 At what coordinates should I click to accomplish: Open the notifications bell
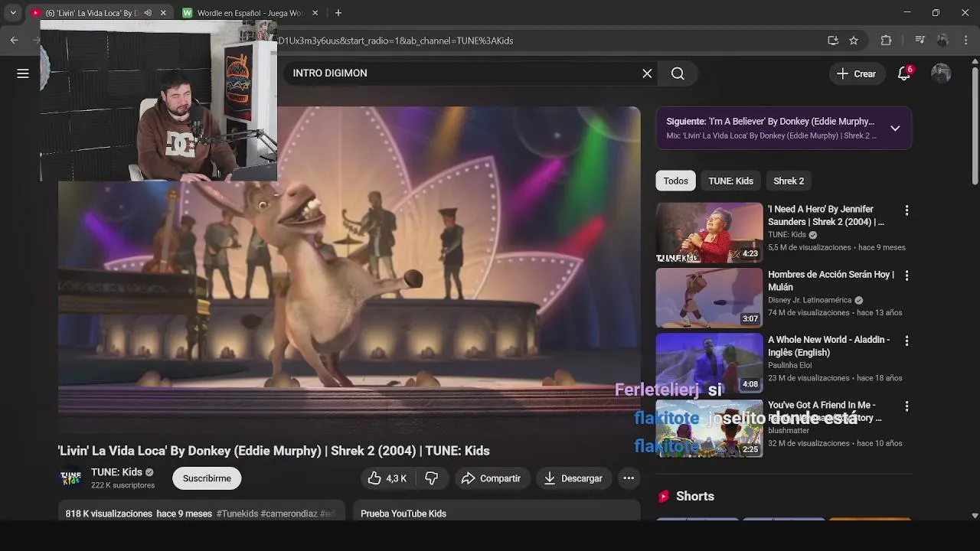(x=904, y=73)
